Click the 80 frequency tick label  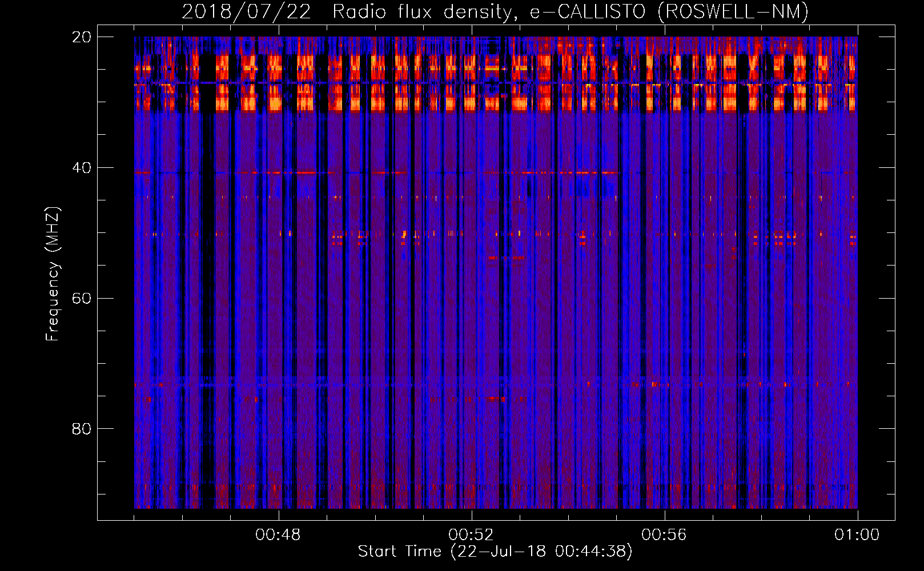tap(82, 429)
